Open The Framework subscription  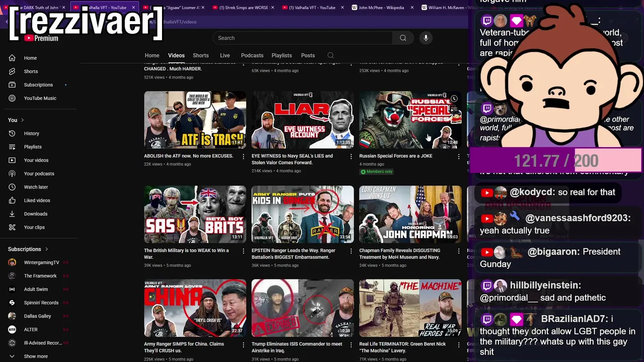[40, 276]
